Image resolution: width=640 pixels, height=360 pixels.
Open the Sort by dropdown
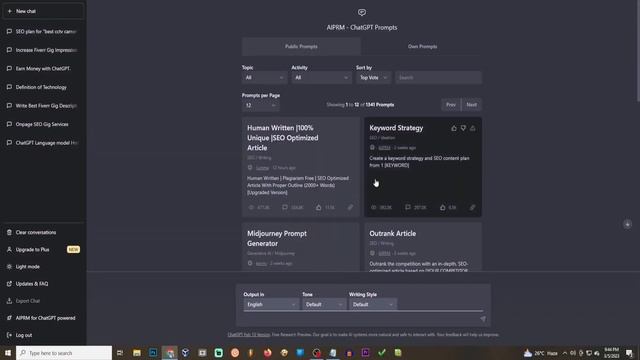373,78
